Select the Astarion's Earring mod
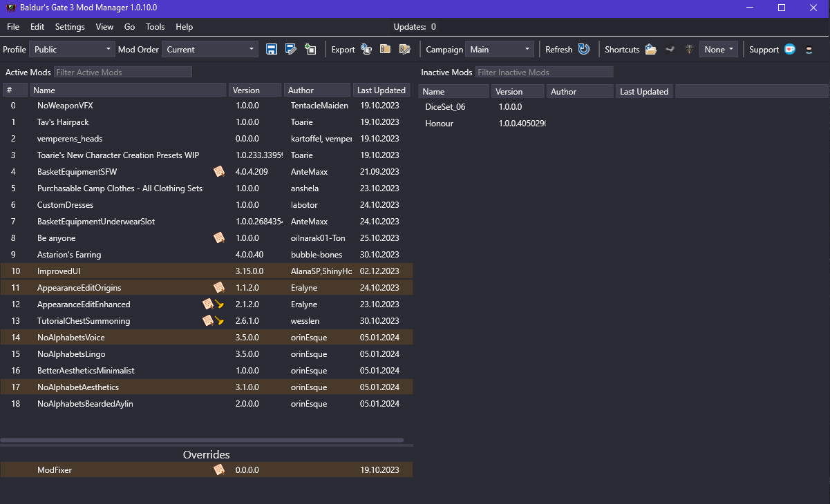 point(207,255)
